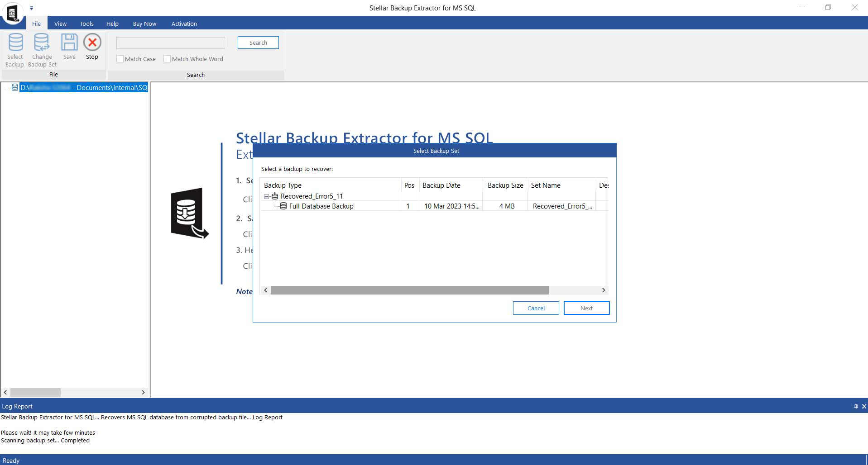Select the database icon in left tree

coord(15,87)
